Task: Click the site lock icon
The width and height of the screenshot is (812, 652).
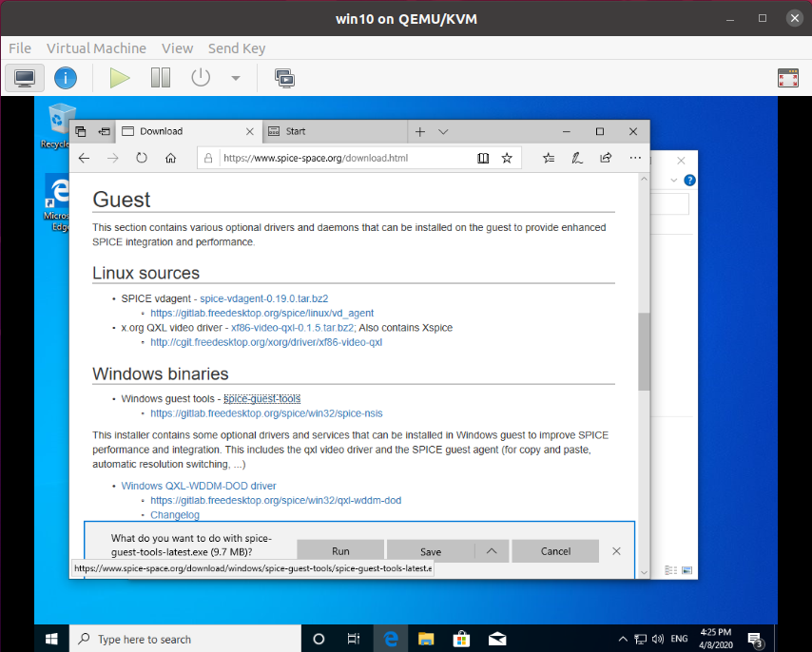Action: pos(208,158)
